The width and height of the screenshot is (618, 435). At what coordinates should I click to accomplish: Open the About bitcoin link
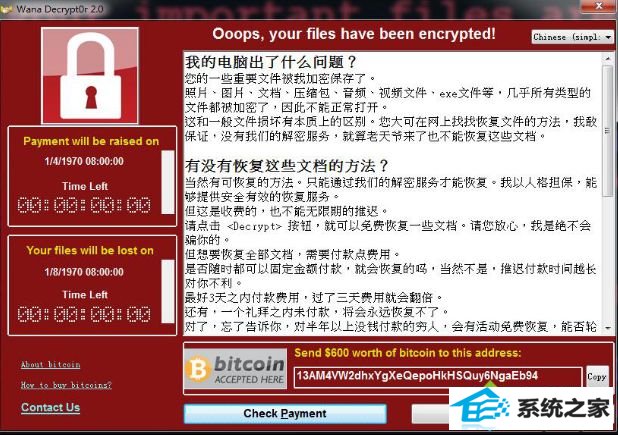pyautogui.click(x=50, y=364)
